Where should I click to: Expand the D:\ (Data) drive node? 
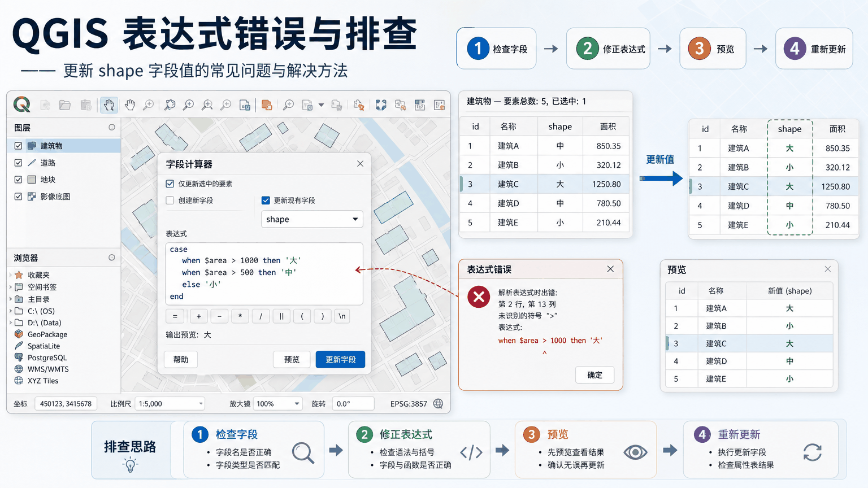pyautogui.click(x=11, y=323)
